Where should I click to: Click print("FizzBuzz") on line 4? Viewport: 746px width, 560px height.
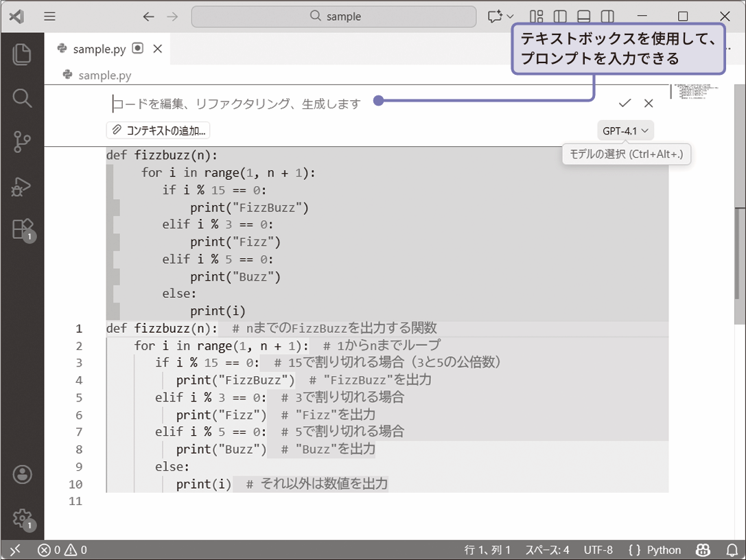(x=235, y=380)
